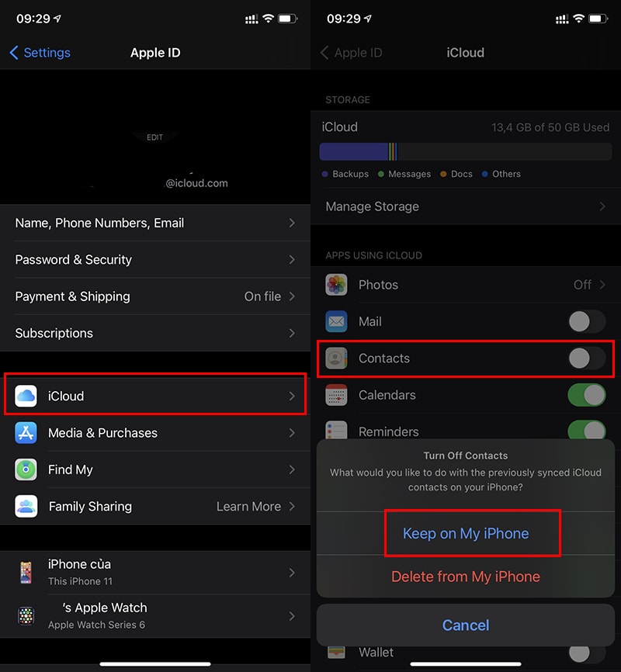Tap the This iPhone 11 subtitle
621x672 pixels.
(80, 581)
